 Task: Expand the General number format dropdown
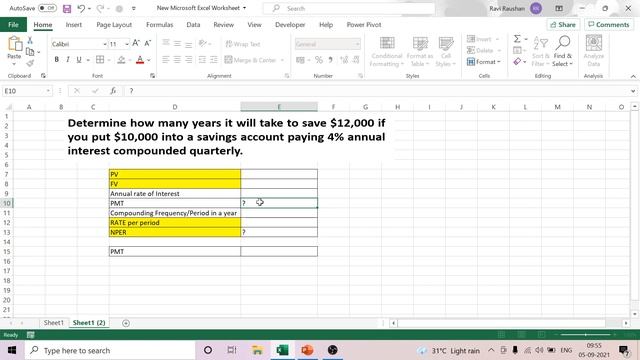coord(357,44)
